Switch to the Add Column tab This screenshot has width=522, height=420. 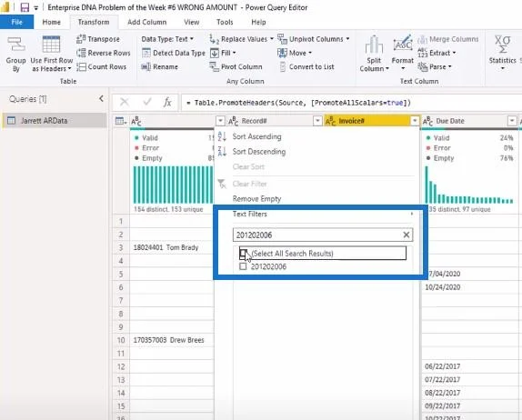[146, 22]
